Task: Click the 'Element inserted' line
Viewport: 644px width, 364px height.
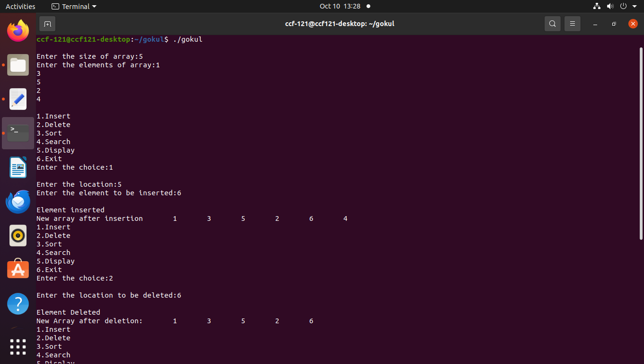Action: (x=70, y=210)
